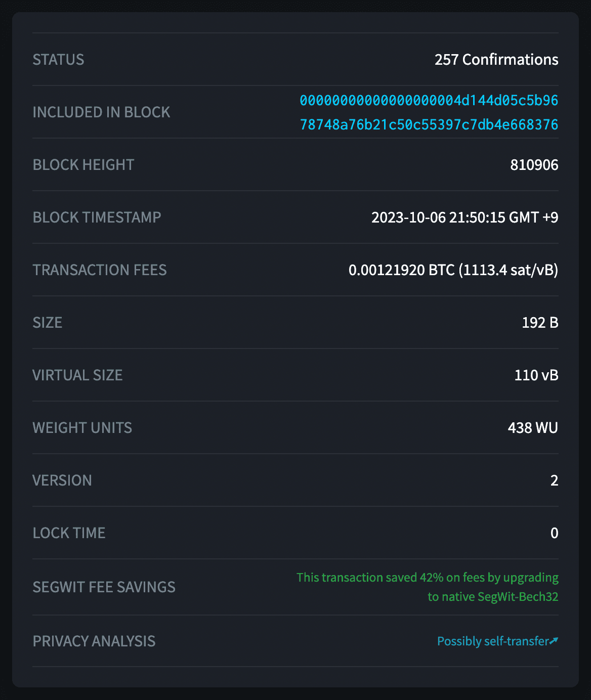
Task: Click the SEGWIT FEE SAVINGS label
Action: pos(104,587)
